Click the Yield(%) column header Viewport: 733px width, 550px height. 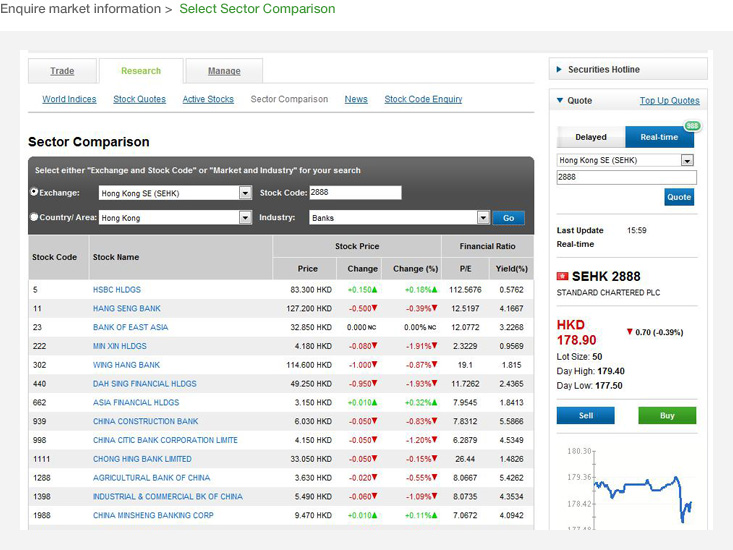coord(511,269)
